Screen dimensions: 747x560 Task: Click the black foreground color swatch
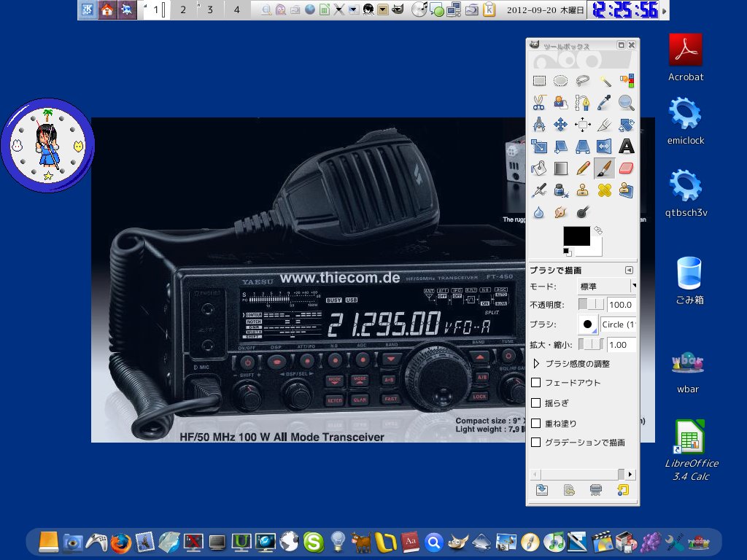(x=576, y=236)
